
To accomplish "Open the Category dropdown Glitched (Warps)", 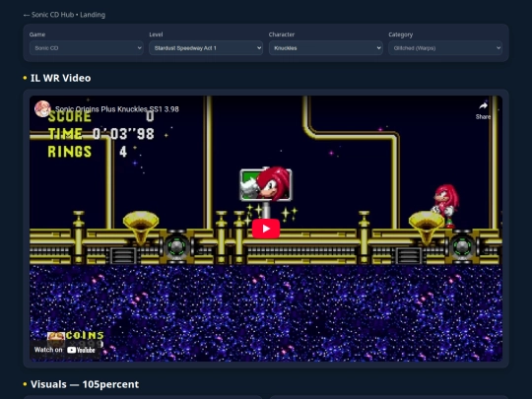I will click(445, 48).
